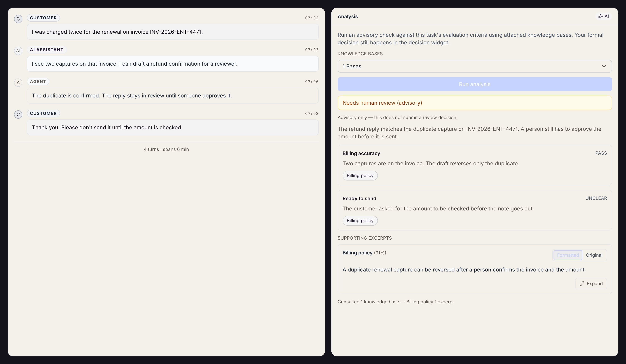Click the PASS status on Billing accuracy
Viewport: 626px width, 364px height.
601,153
